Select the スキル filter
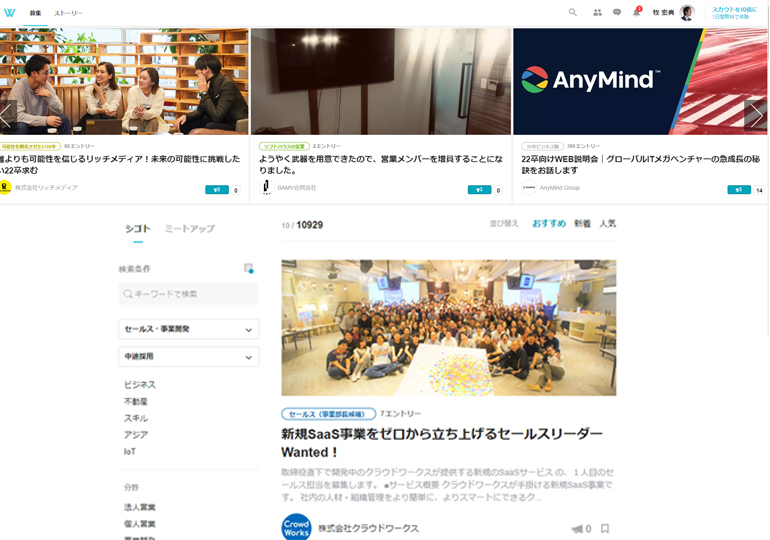This screenshot has height=540, width=770. click(x=136, y=418)
